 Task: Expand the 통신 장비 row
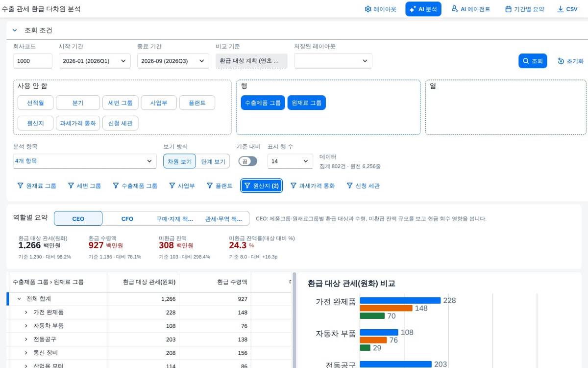point(26,352)
